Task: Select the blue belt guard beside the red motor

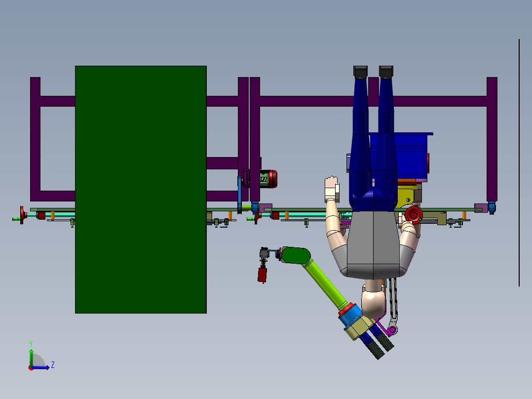Action: [x=239, y=195]
